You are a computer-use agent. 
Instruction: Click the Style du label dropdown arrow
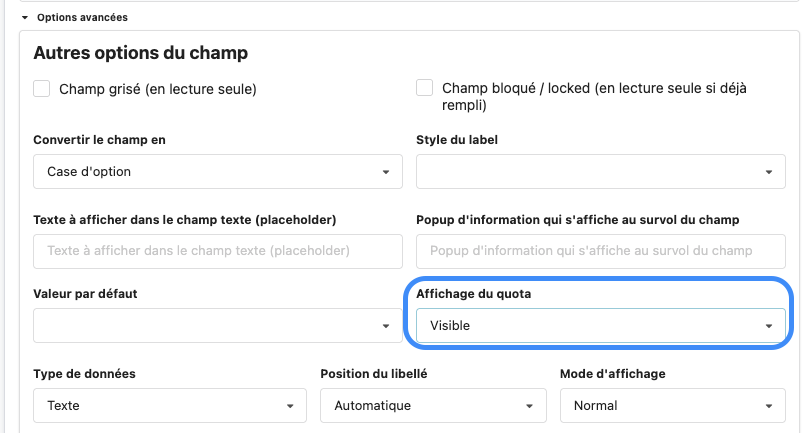(768, 172)
